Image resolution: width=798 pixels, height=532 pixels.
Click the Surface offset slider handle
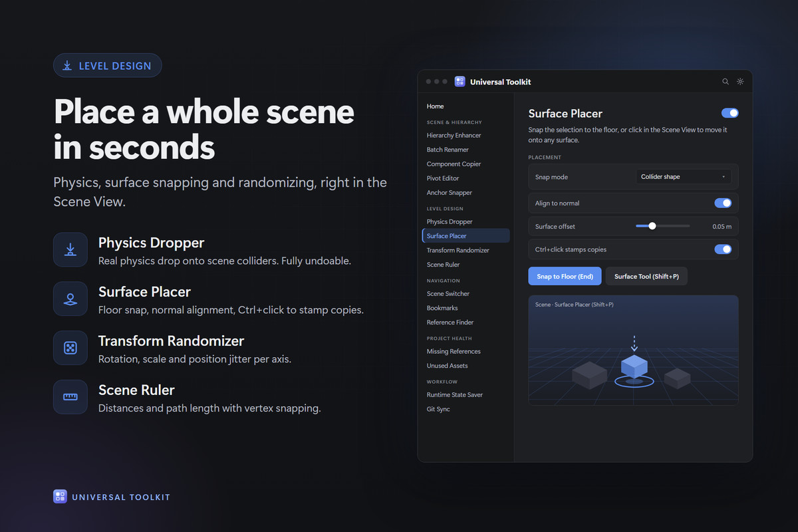[652, 226]
